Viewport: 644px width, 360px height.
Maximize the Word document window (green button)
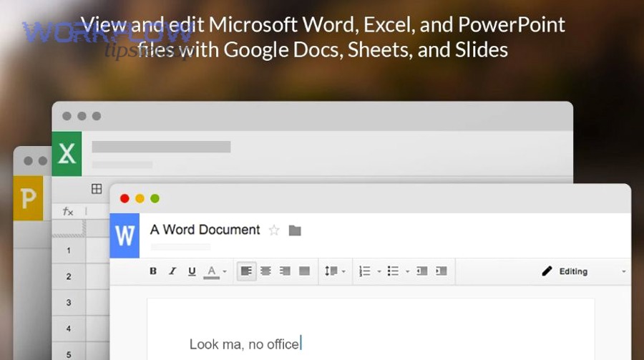(155, 198)
